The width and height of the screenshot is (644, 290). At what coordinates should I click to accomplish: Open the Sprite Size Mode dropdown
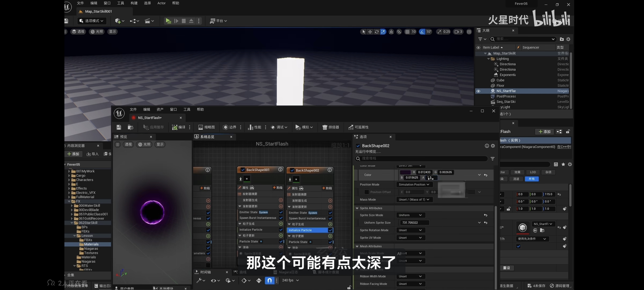[410, 215]
